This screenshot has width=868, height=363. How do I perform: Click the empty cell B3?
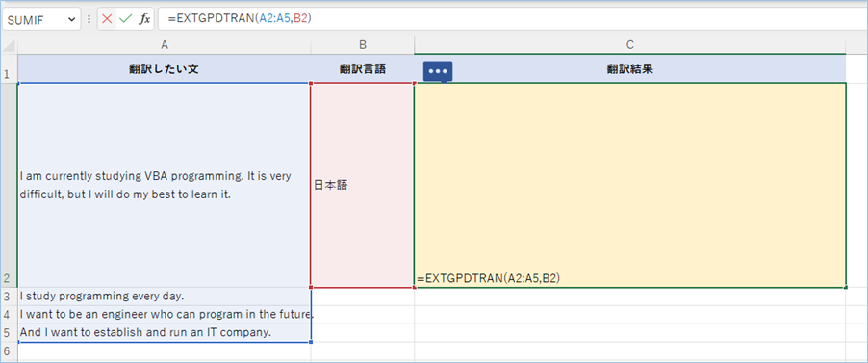tap(362, 297)
